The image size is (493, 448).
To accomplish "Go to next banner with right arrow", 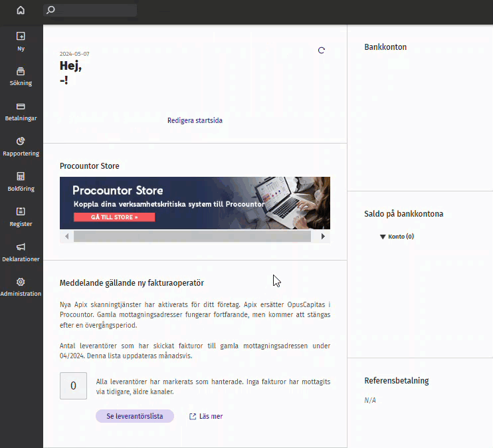I will pos(323,236).
